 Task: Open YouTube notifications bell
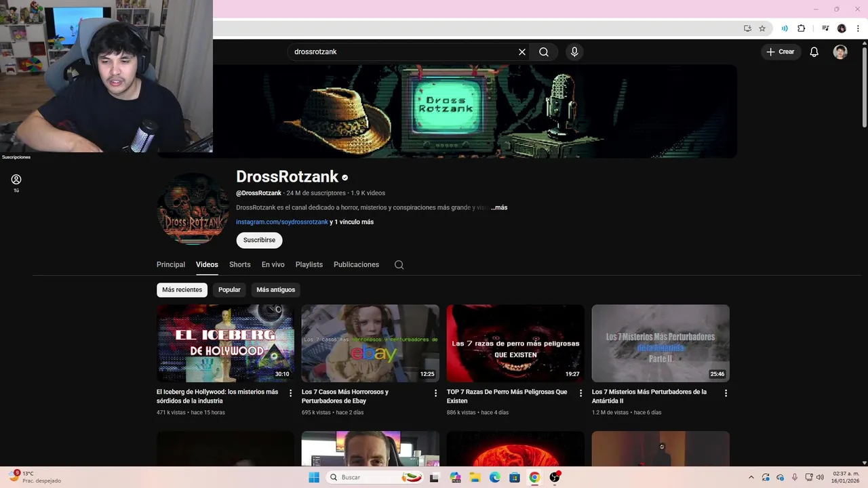click(814, 52)
